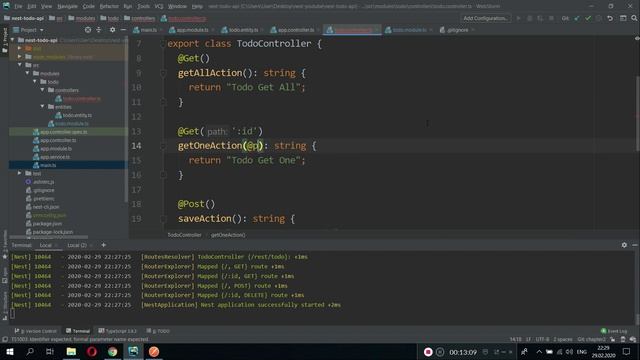
Task: Open the Navigate menu
Action: point(67,6)
